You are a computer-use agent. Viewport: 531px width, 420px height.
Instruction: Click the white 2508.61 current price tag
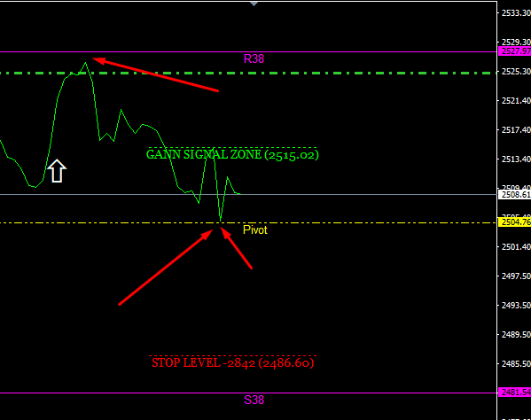[515, 195]
